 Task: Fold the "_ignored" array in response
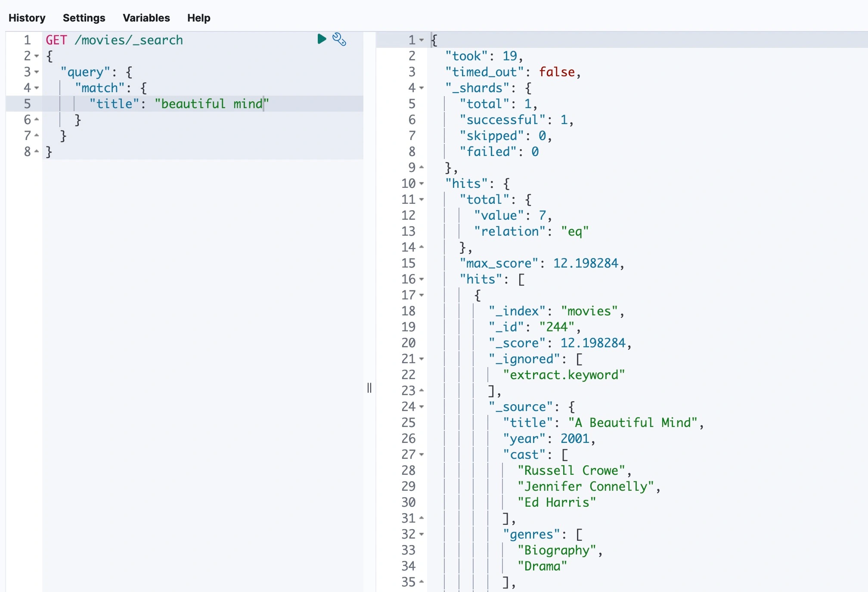coord(422,359)
